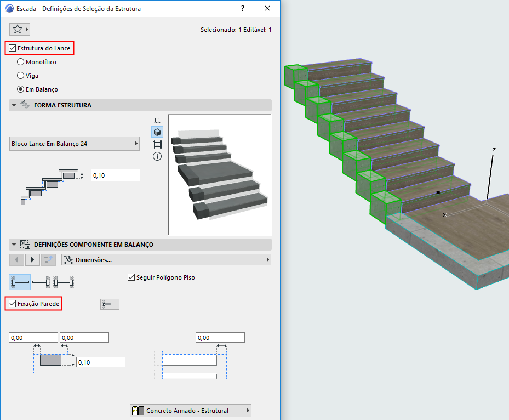Edit the 0,10 thickness value field
Screen dimensions: 509x420
(115, 174)
